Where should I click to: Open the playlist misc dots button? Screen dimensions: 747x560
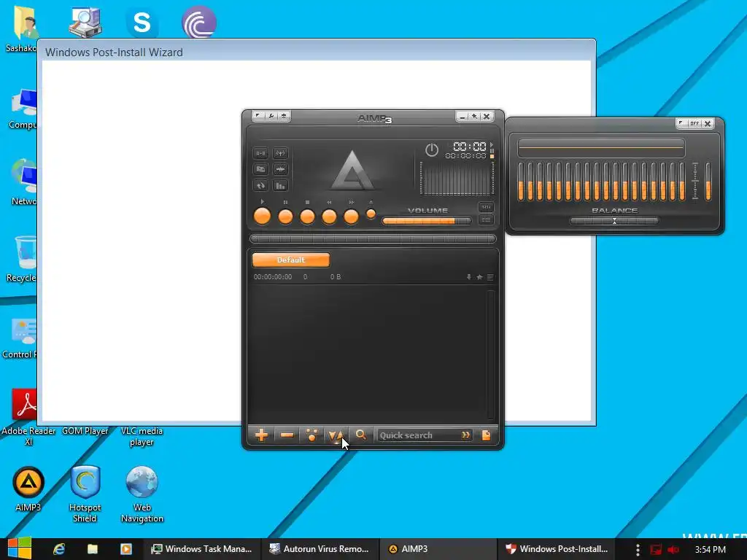[x=312, y=435]
